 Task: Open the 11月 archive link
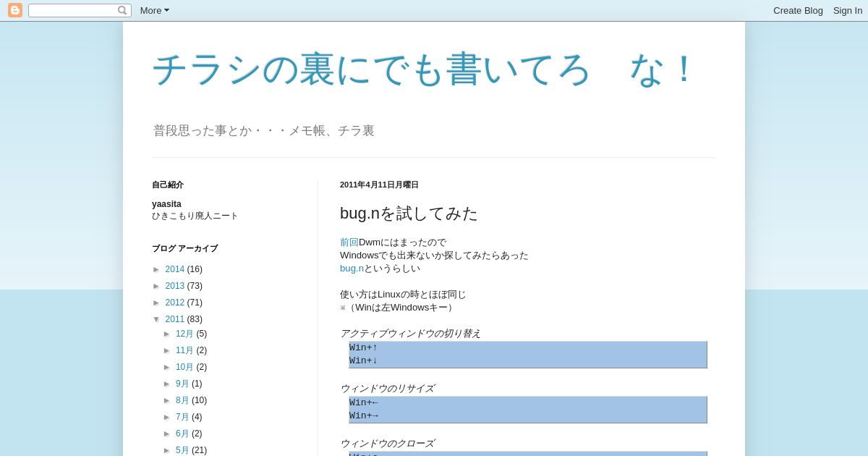pyautogui.click(x=184, y=350)
